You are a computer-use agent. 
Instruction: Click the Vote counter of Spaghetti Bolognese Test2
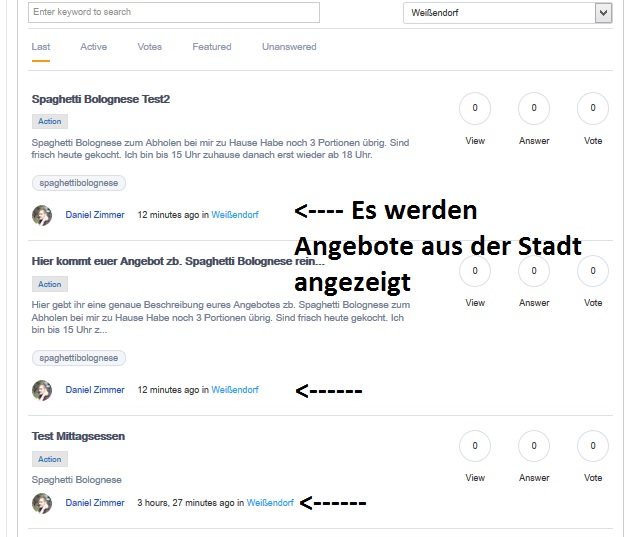593,108
